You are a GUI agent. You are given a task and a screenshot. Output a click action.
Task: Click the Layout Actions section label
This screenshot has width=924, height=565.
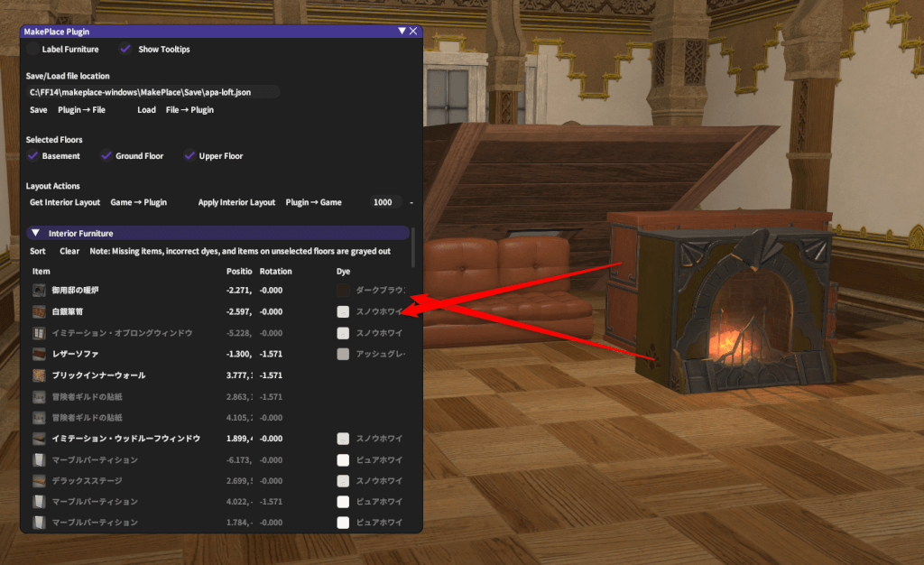pos(53,186)
